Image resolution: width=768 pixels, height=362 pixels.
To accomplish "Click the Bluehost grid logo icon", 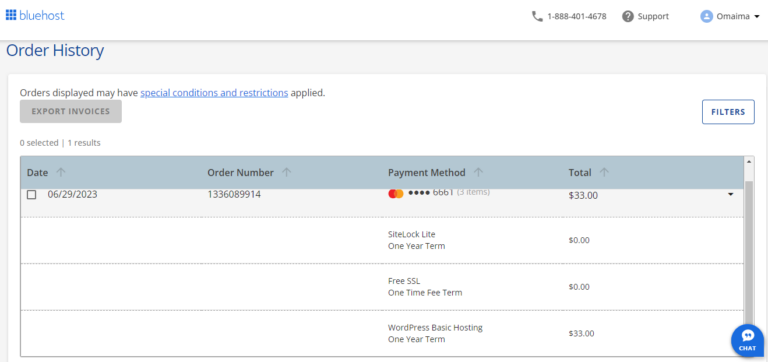I will (11, 15).
